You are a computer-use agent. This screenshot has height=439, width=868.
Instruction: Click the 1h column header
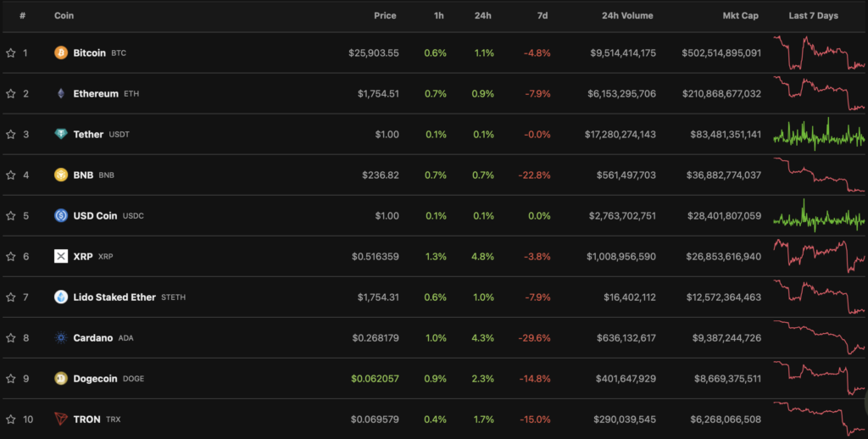tap(438, 15)
